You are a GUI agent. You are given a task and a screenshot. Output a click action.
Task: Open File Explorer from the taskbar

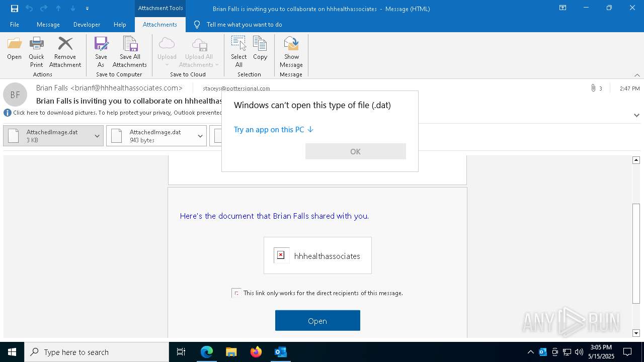pos(231,352)
